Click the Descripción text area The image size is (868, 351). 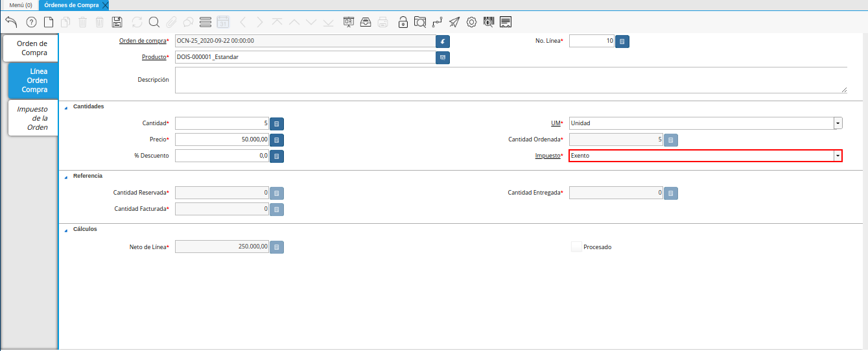511,80
